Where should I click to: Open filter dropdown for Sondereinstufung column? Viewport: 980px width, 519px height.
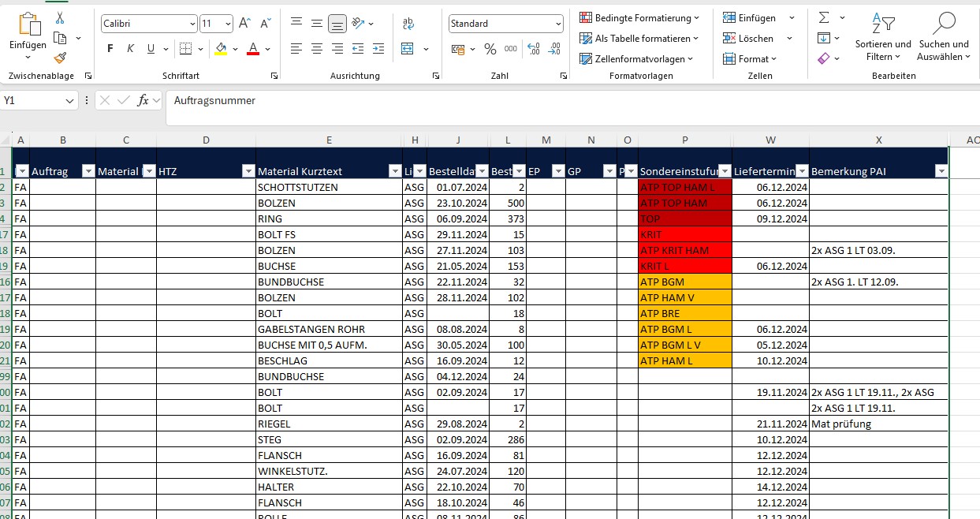725,171
